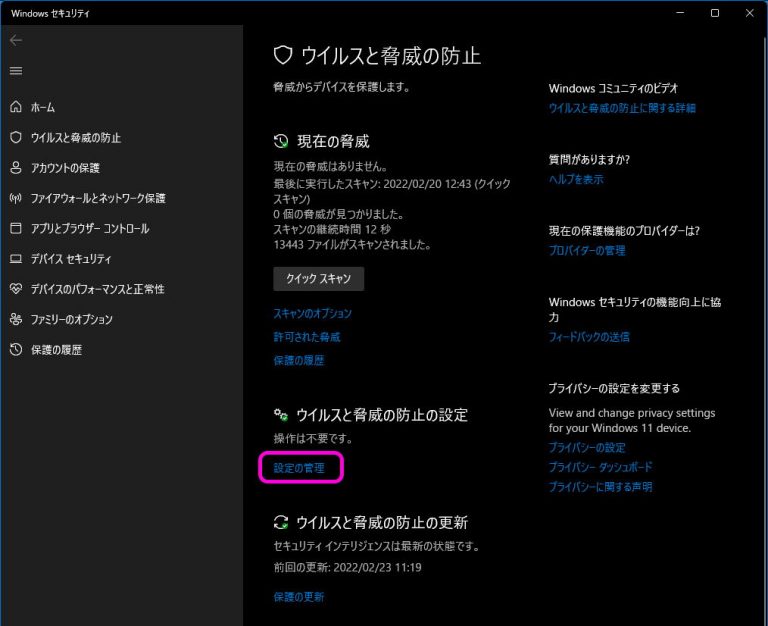Image resolution: width=768 pixels, height=626 pixels.
Task: Click the antenna icon for ファイアウォールとネットワーク保護
Action: (x=16, y=198)
